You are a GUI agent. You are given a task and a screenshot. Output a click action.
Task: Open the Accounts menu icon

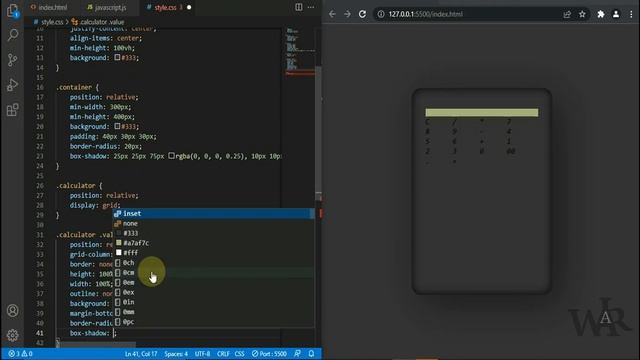point(13,311)
